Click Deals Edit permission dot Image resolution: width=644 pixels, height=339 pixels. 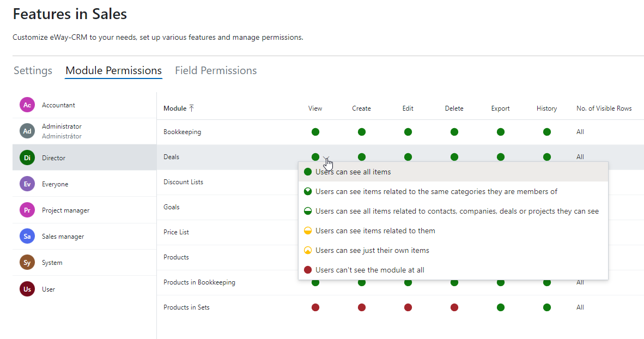click(x=408, y=157)
